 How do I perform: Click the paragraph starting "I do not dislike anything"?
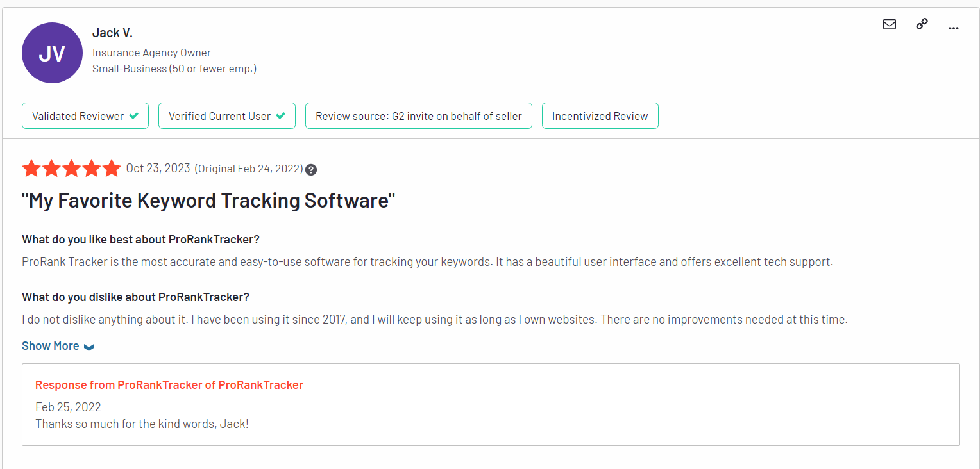click(435, 319)
